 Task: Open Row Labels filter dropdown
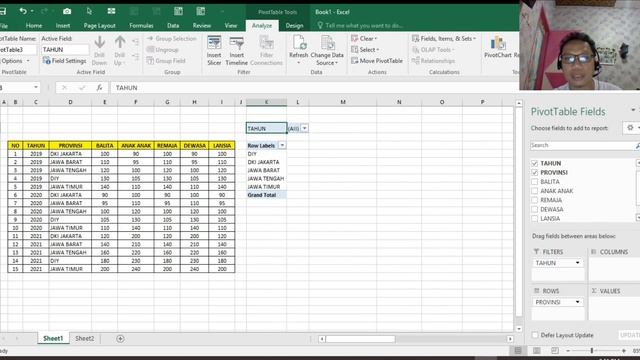282,145
